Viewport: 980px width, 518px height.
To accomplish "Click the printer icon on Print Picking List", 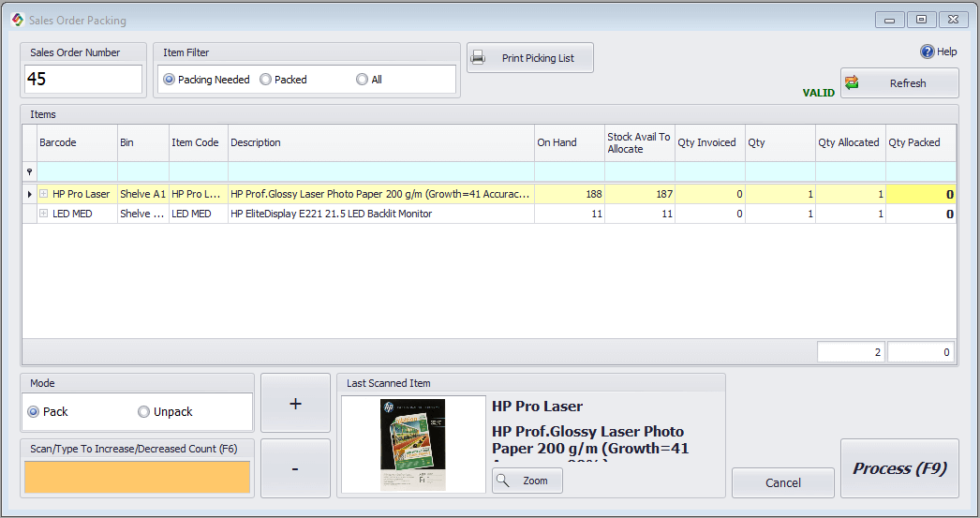I will (478, 58).
